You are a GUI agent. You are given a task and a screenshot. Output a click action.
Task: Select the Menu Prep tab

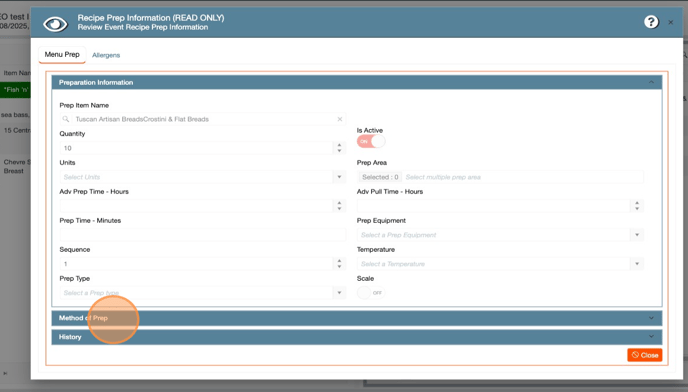pos(62,54)
